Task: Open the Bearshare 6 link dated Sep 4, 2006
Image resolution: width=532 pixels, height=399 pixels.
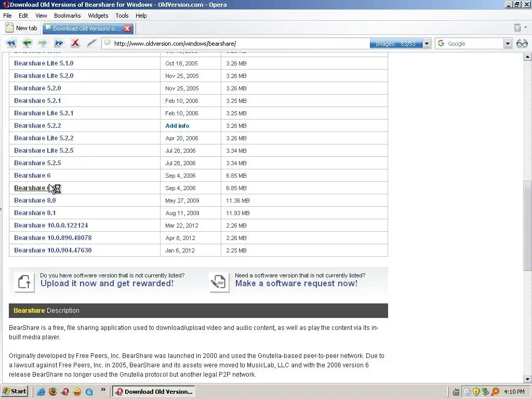Action: coord(32,176)
